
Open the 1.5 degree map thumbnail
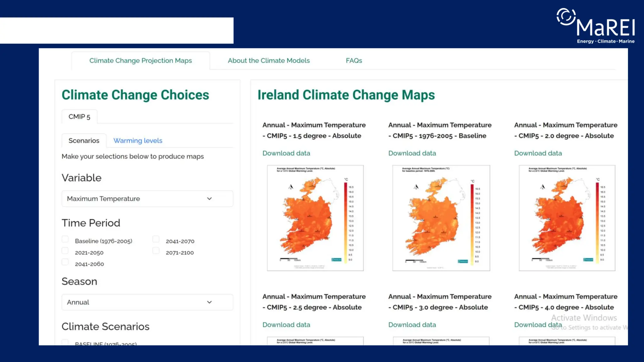pyautogui.click(x=315, y=218)
